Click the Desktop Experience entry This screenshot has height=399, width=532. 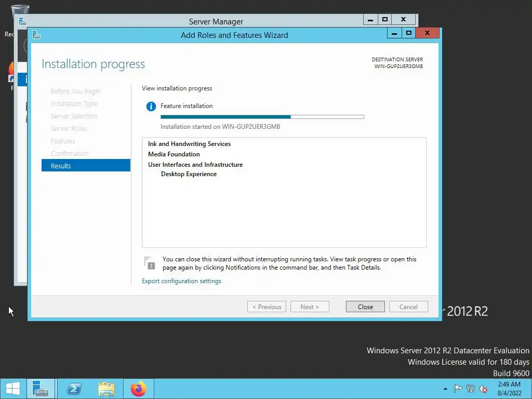(x=189, y=174)
